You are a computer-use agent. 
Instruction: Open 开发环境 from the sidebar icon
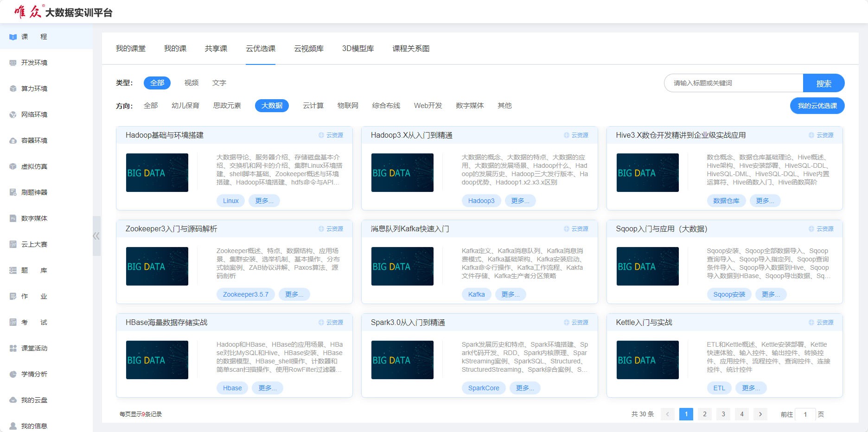13,63
